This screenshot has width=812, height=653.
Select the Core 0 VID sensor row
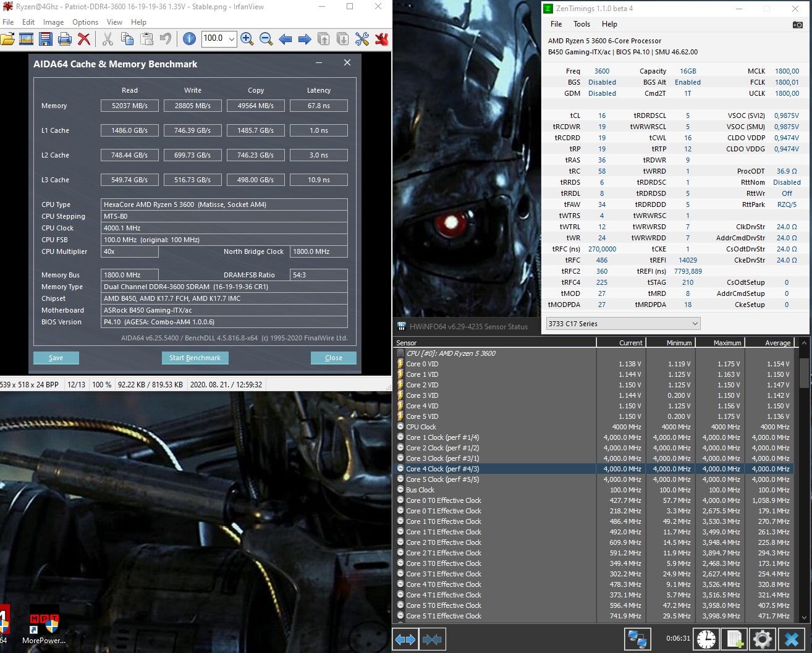click(593, 364)
